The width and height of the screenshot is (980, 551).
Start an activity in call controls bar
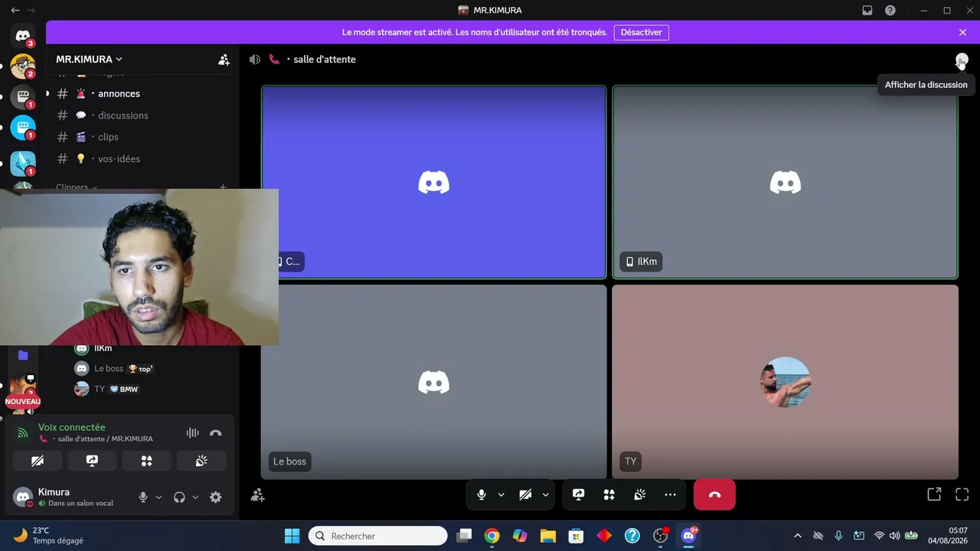tap(609, 495)
